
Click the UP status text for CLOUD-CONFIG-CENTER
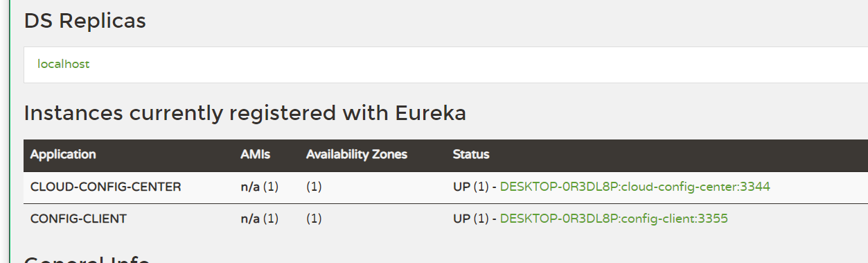(461, 187)
